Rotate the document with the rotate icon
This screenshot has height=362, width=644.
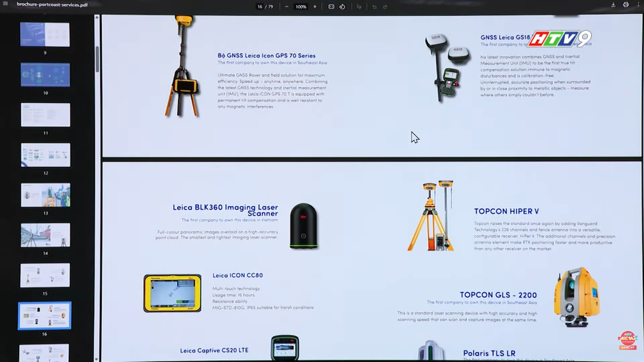[342, 6]
